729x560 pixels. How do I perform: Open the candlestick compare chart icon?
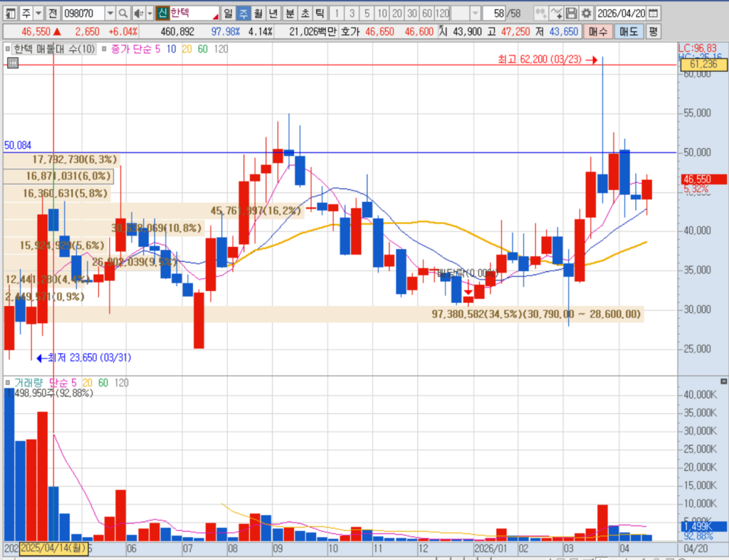pyautogui.click(x=540, y=13)
